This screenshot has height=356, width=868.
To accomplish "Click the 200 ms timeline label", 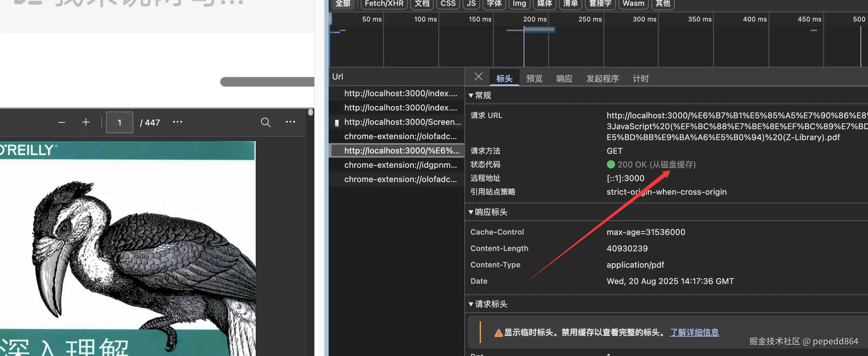I will click(535, 19).
